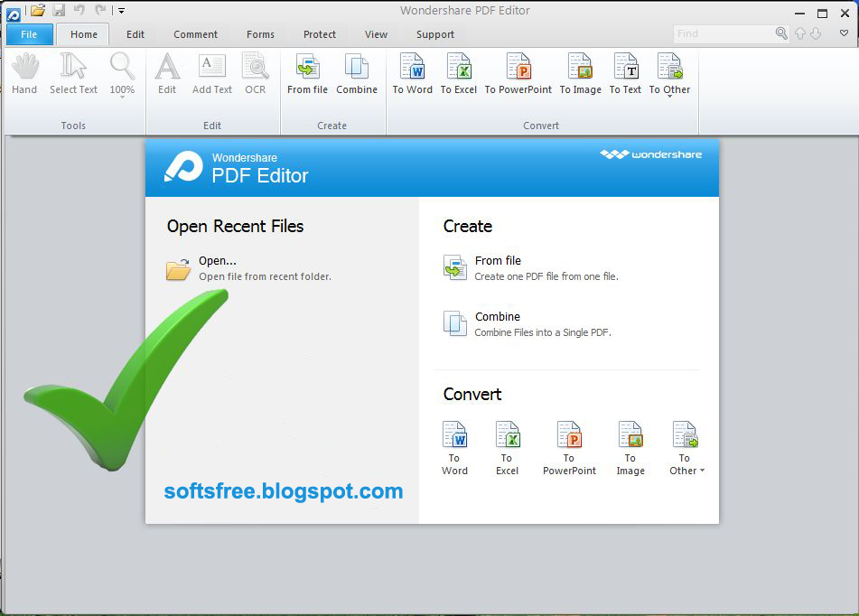
Task: Click the Find magnifier search icon
Action: (x=781, y=33)
